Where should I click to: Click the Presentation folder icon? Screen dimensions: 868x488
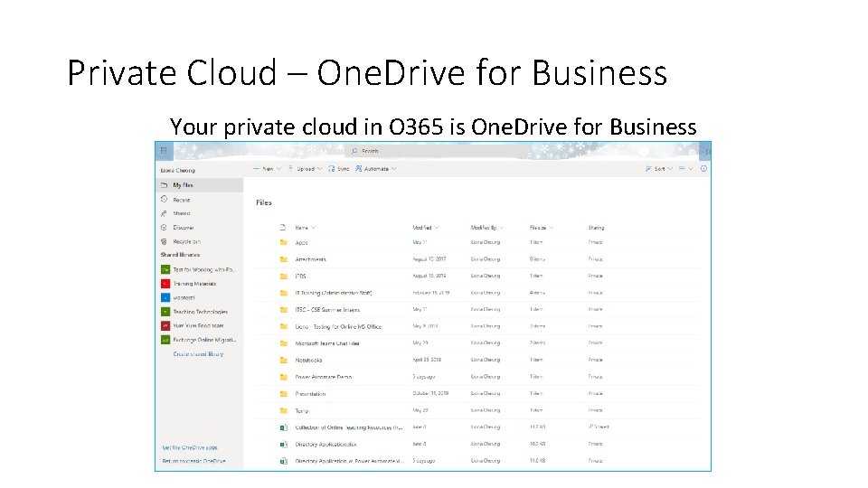[x=283, y=394]
